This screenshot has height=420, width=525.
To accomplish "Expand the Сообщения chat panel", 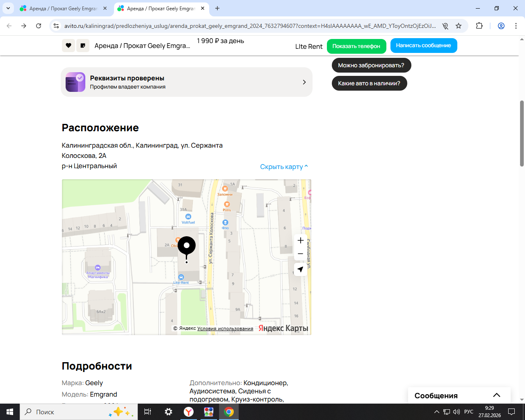I will [x=459, y=395].
